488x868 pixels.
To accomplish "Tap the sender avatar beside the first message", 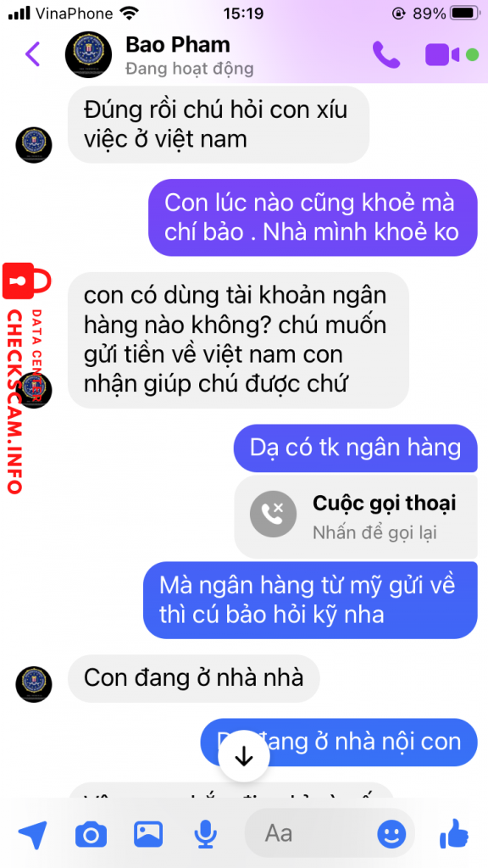I will click(33, 146).
